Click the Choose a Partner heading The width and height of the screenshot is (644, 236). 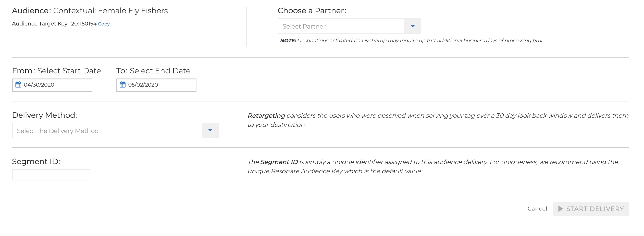tap(312, 11)
